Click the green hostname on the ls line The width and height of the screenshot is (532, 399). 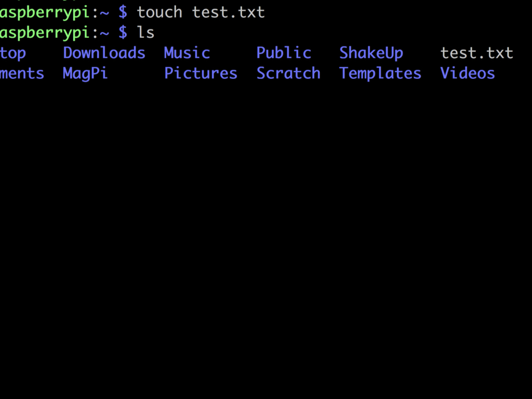pos(45,33)
